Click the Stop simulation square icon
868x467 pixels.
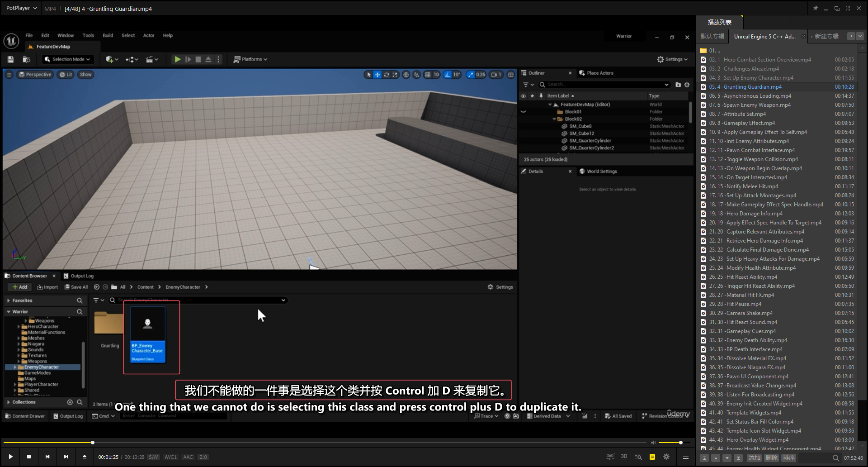click(198, 59)
